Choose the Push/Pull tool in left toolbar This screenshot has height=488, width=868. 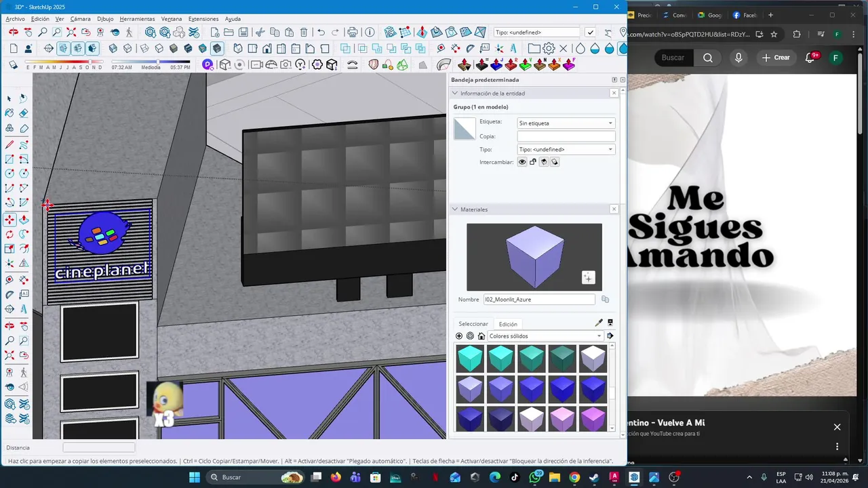(x=24, y=220)
